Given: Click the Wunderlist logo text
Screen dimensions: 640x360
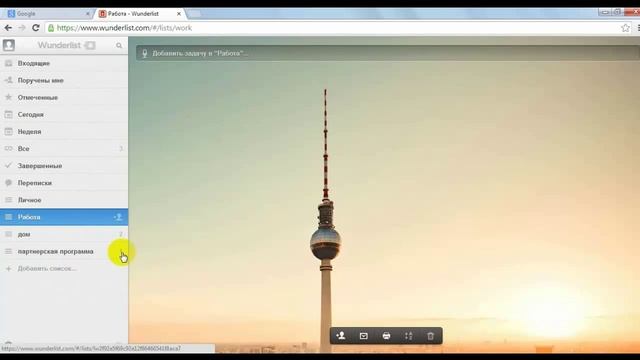Looking at the screenshot, I should pyautogui.click(x=60, y=45).
